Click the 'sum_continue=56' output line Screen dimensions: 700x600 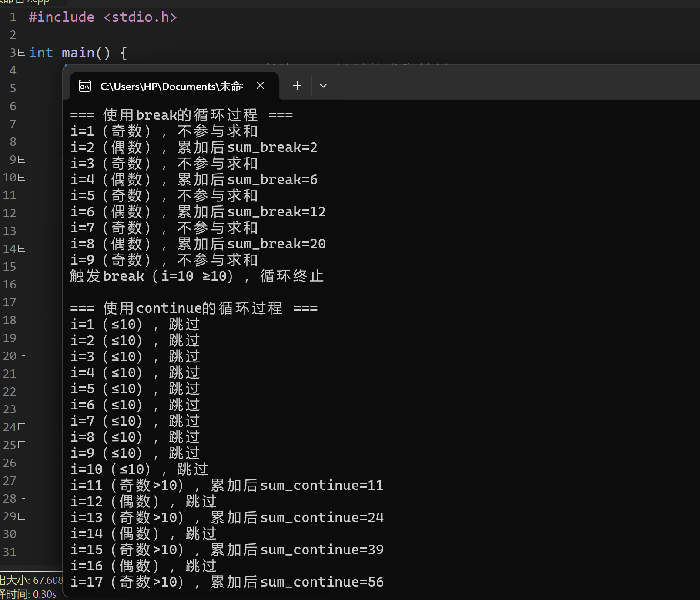(x=227, y=582)
